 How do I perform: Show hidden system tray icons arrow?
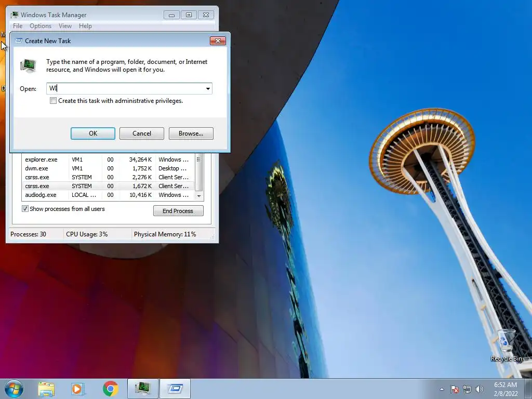tap(442, 389)
